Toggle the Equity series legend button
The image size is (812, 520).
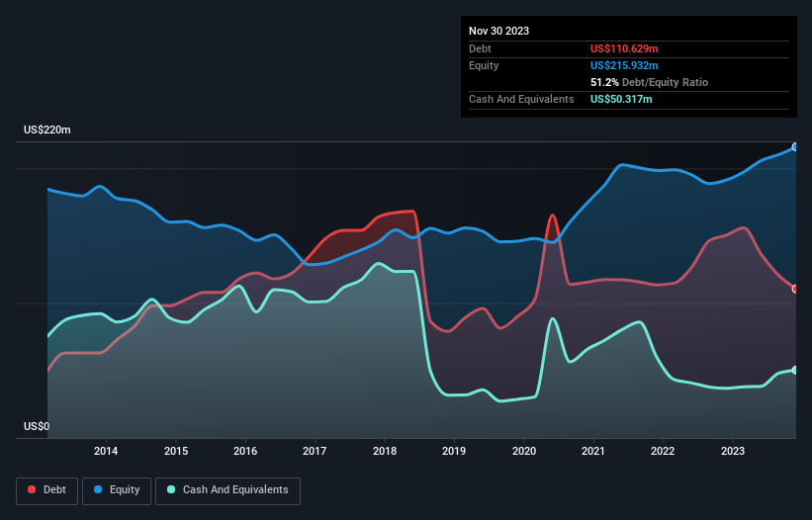coord(117,490)
